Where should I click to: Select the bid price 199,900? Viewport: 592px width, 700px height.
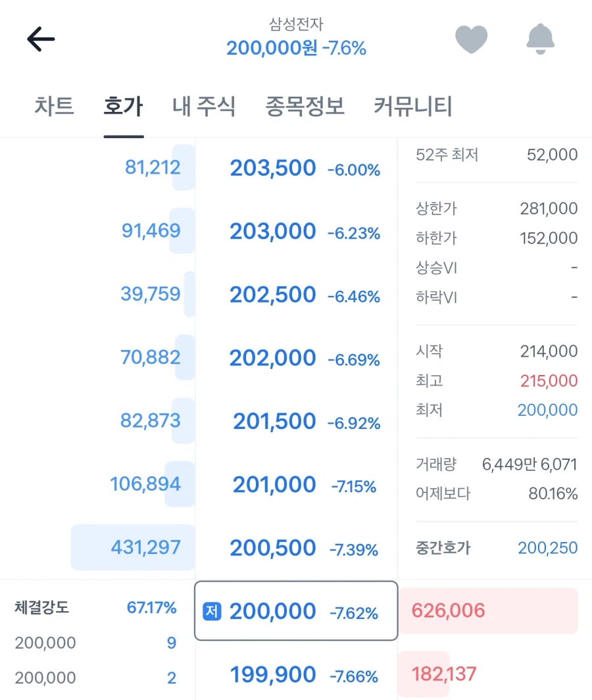tap(273, 674)
